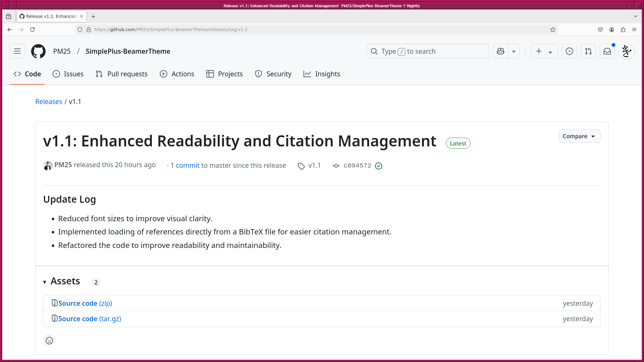The width and height of the screenshot is (644, 362).
Task: Reload the page with the browser refresh button
Action: point(32,30)
